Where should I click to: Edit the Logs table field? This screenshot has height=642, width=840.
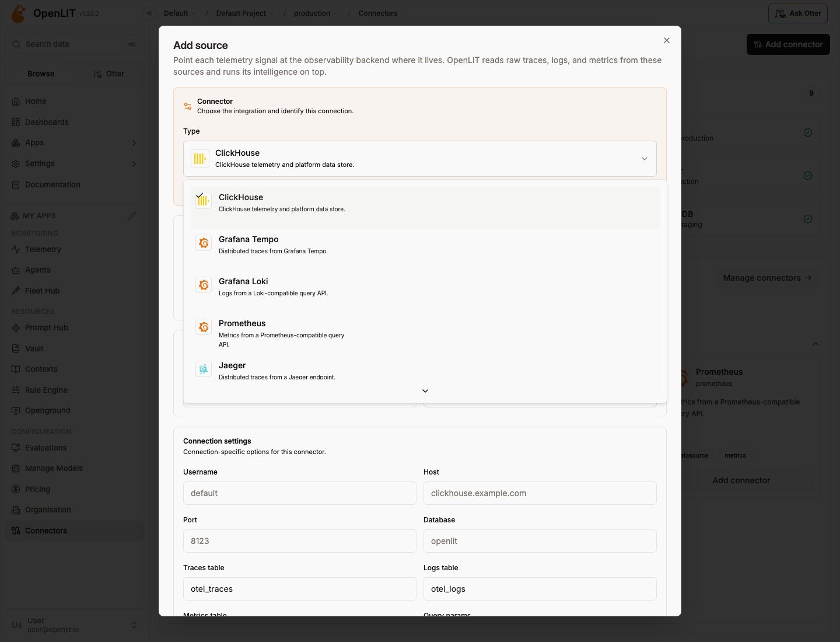pyautogui.click(x=540, y=589)
